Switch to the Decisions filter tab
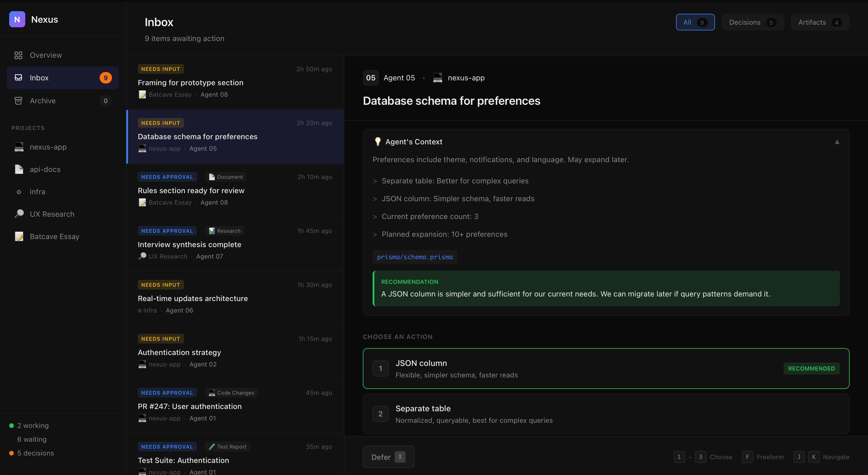Viewport: 868px width, 475px height. 752,22
